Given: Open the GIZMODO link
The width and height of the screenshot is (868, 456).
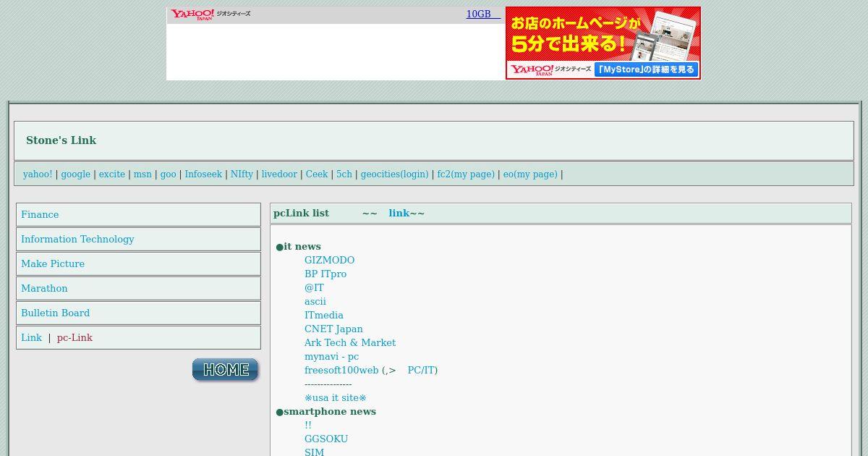Looking at the screenshot, I should [329, 261].
